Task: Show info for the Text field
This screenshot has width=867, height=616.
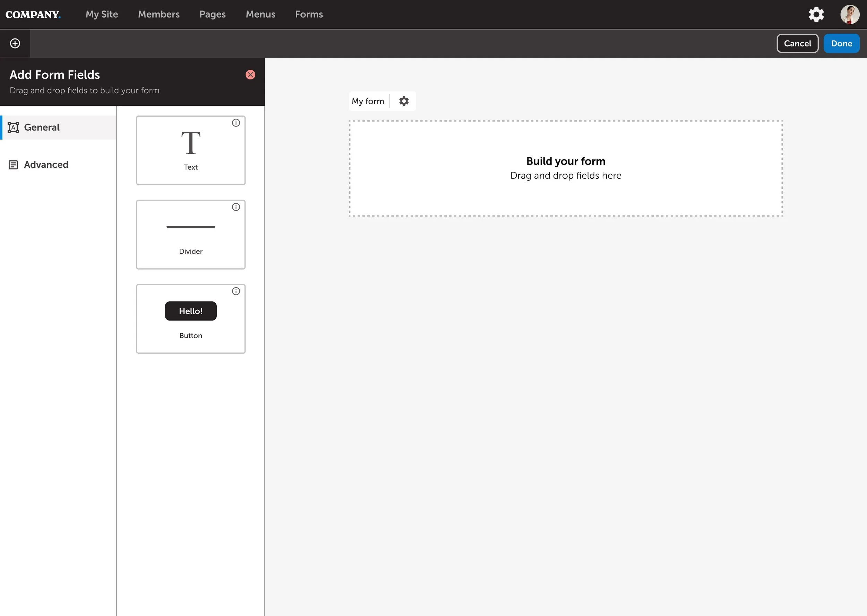Action: click(x=236, y=123)
